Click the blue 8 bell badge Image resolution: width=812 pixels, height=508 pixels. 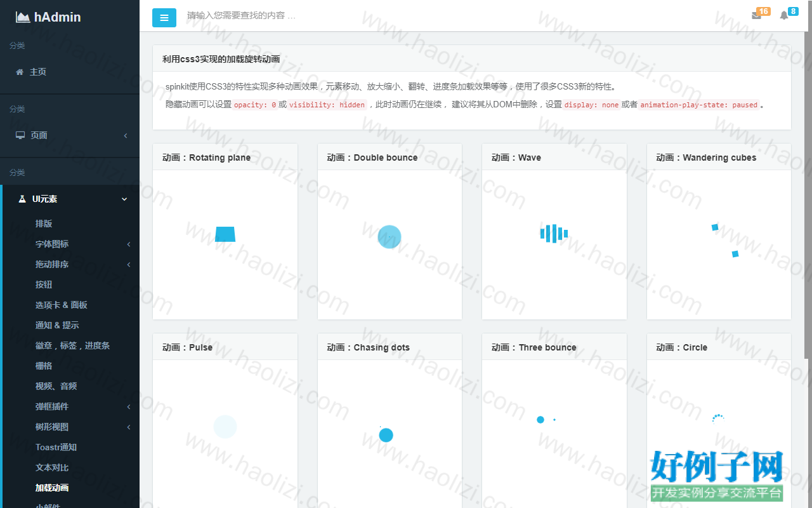coord(793,11)
